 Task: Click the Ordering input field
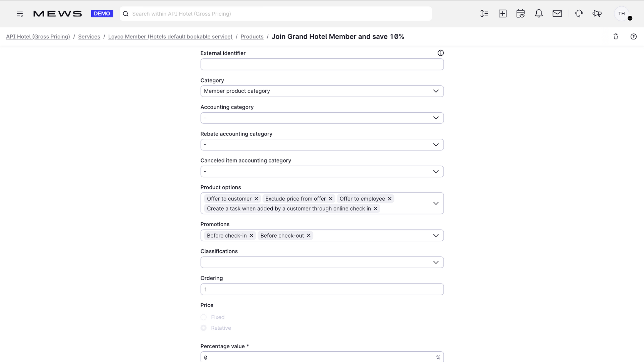point(322,289)
